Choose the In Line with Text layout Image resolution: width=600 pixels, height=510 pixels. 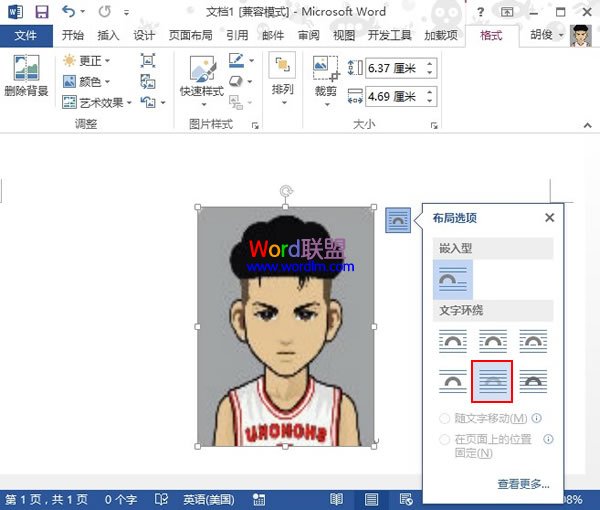[454, 280]
